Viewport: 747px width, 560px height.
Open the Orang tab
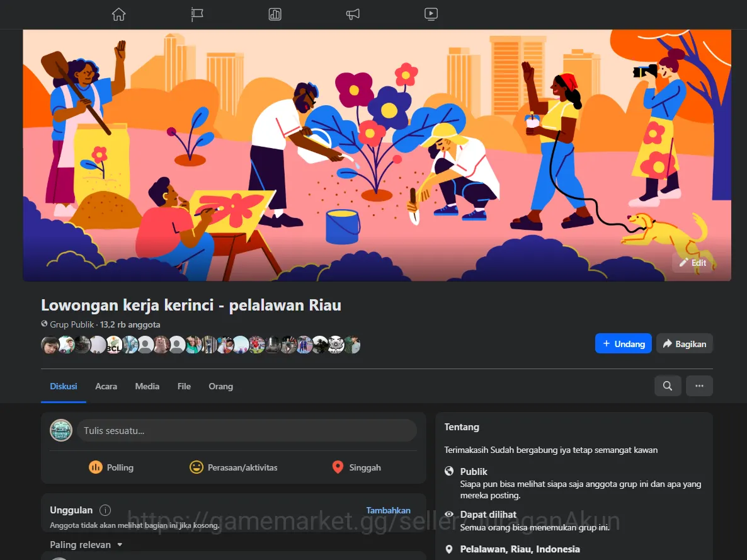point(220,386)
